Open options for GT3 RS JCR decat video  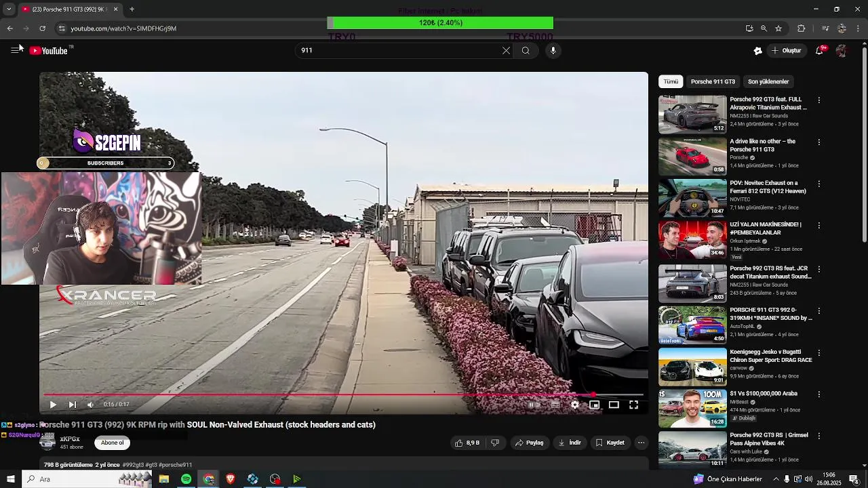(x=818, y=269)
